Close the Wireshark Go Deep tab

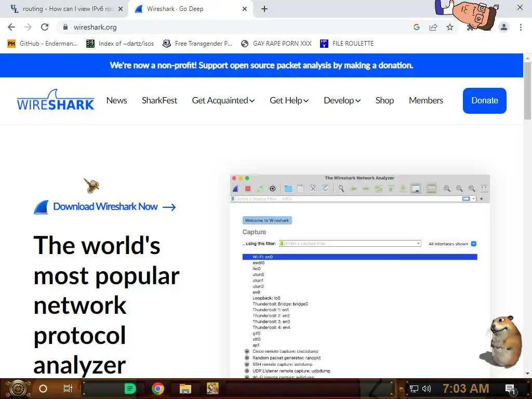(x=245, y=9)
